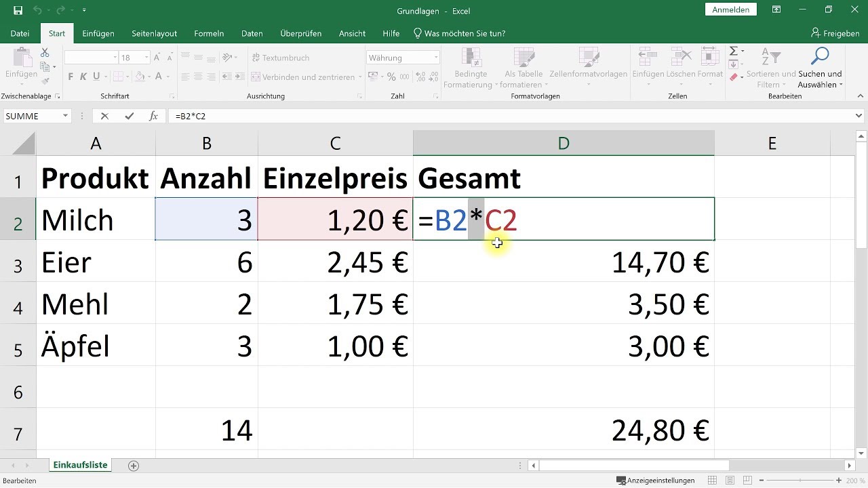The width and height of the screenshot is (868, 488).
Task: Cancel formula entry with the X button
Action: (x=104, y=116)
